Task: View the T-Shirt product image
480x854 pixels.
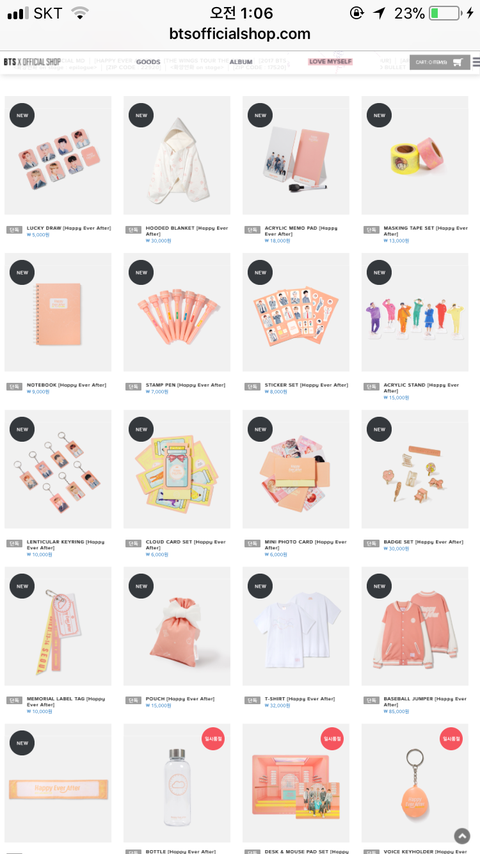Action: [296, 626]
